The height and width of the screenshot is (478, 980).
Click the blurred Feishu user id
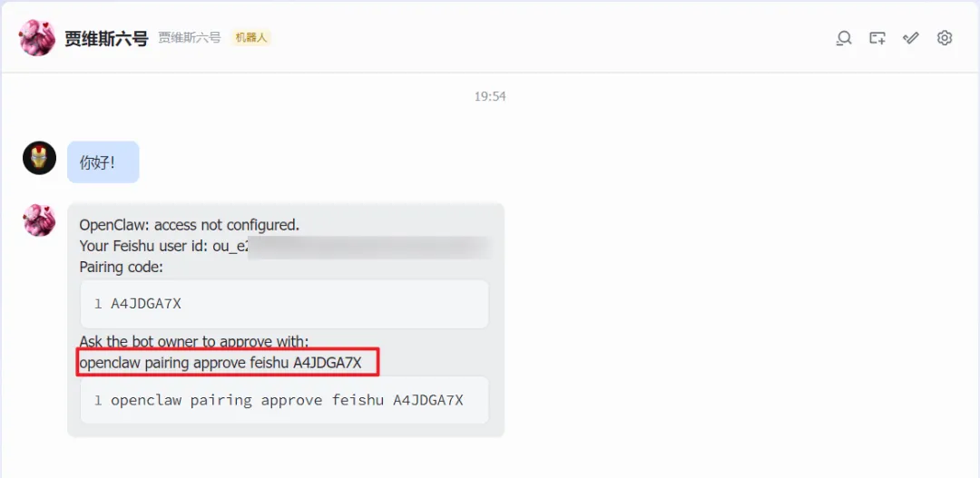coord(368,246)
